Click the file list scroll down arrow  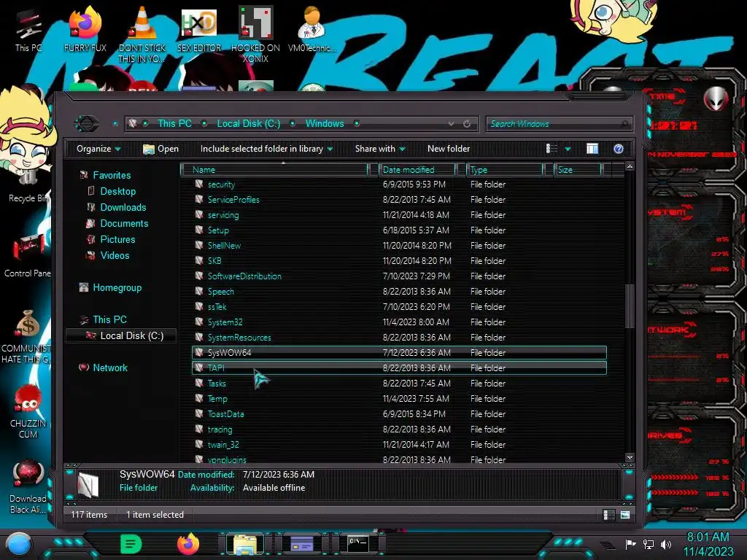point(630,458)
